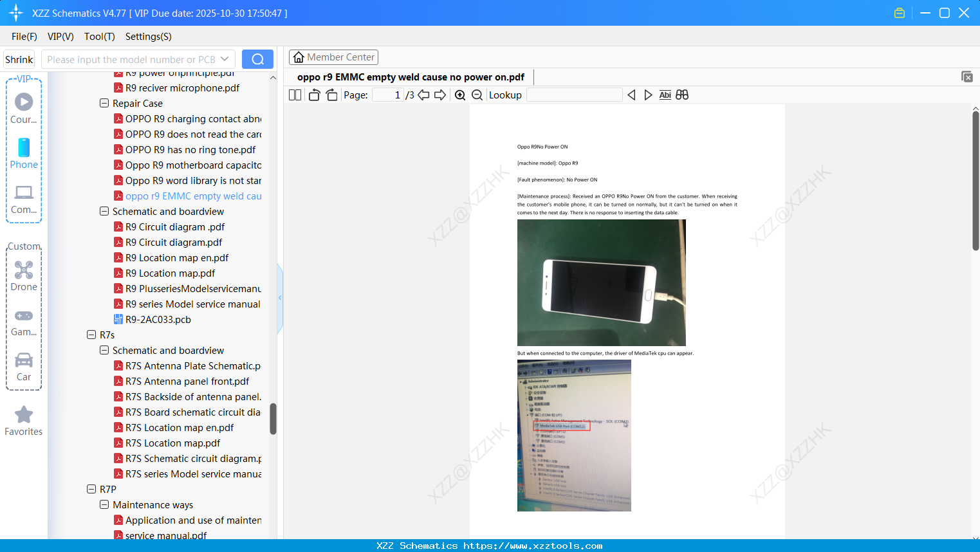Open R9 Location map en.pdf

[x=177, y=257]
